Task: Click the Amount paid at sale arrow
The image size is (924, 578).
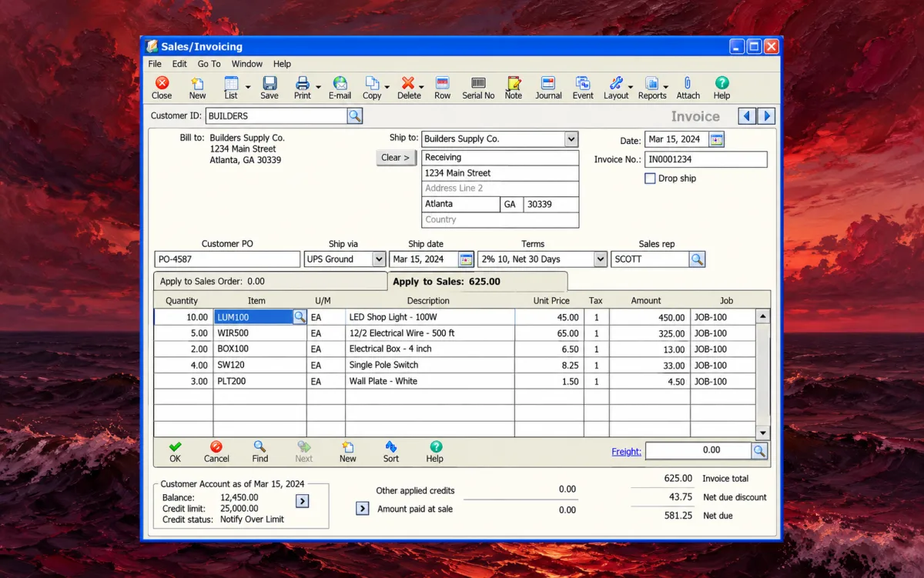Action: 363,509
